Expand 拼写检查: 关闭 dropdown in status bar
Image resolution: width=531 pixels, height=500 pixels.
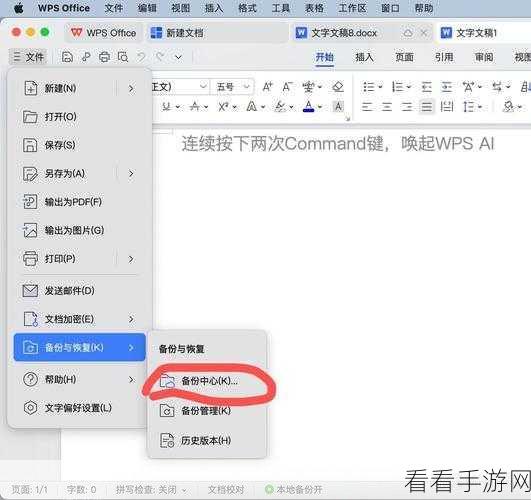184,490
